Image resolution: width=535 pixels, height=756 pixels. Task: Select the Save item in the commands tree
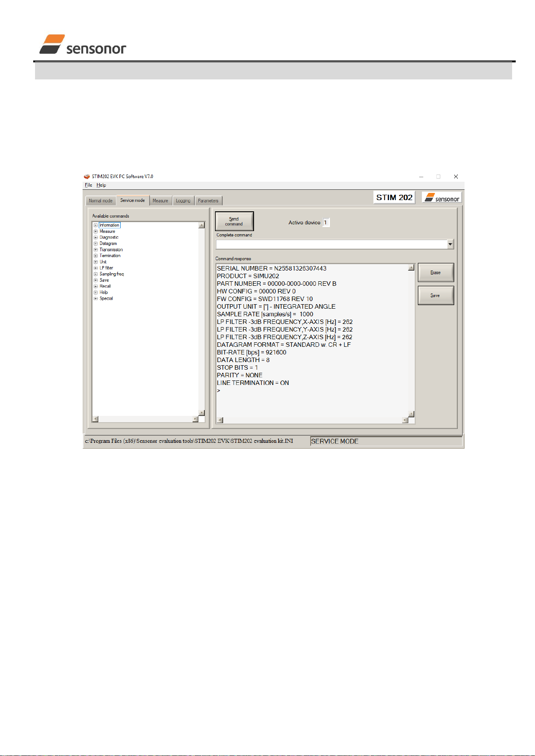[x=104, y=280]
